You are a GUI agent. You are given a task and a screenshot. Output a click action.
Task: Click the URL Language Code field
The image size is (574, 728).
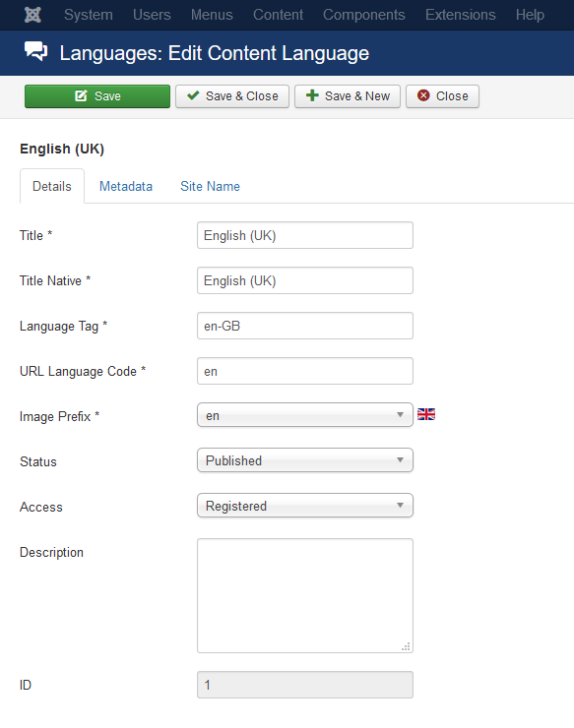305,371
